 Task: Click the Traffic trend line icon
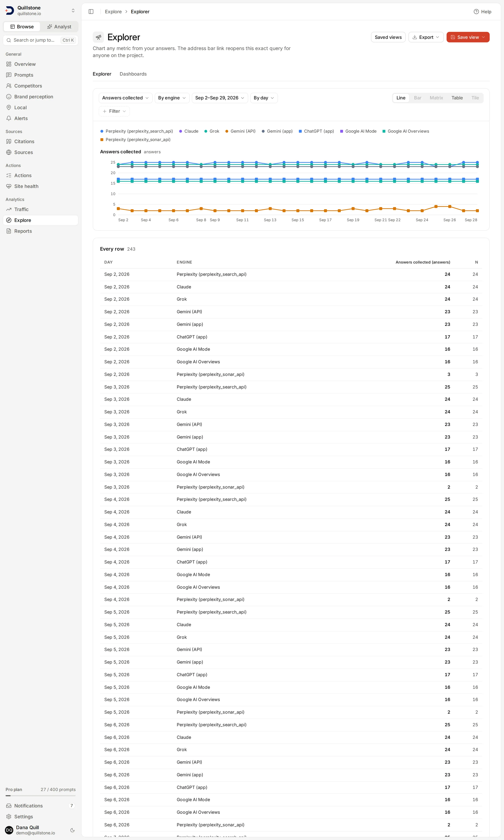[9, 210]
